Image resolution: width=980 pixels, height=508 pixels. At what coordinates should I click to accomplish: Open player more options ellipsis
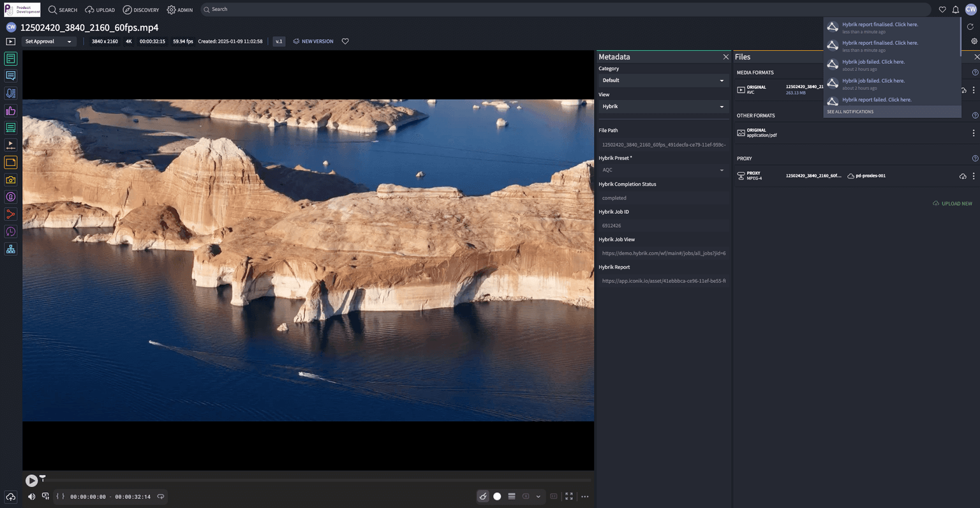tap(585, 497)
